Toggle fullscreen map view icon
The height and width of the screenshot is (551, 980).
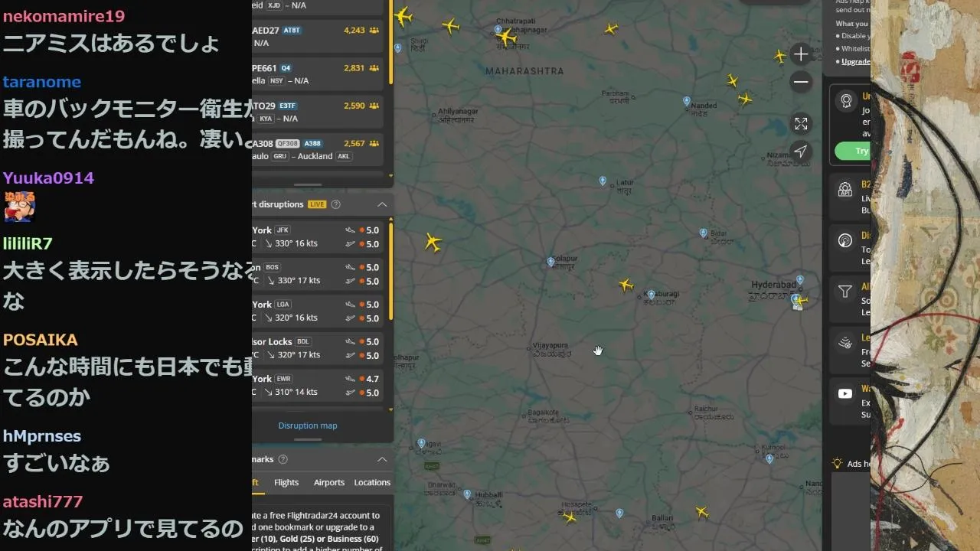pyautogui.click(x=801, y=123)
